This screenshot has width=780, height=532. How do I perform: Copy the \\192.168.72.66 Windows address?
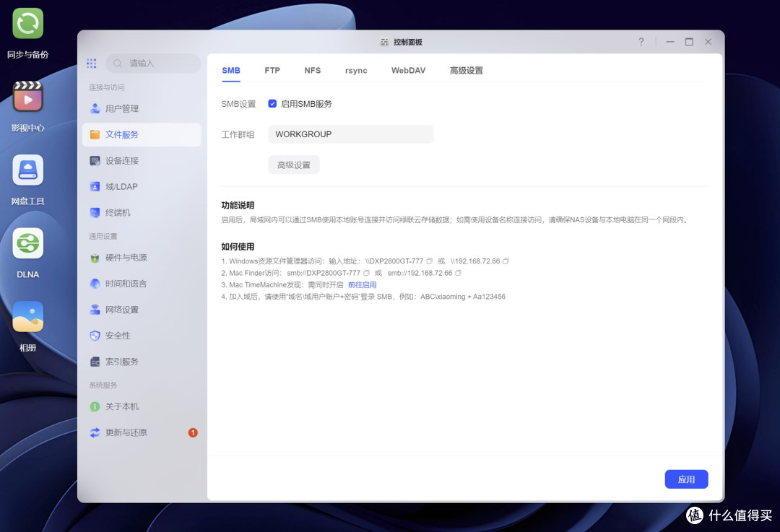(506, 261)
